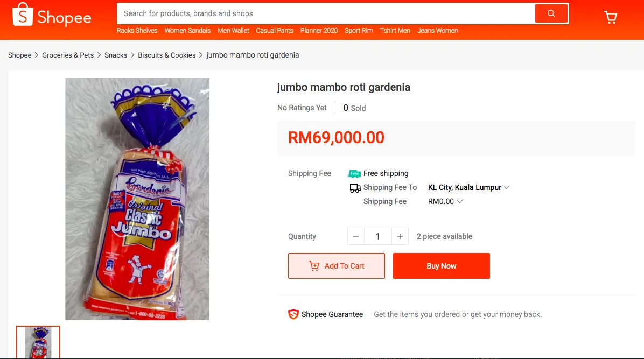The height and width of the screenshot is (359, 644).
Task: Click the Shopee Guarantee shield icon
Action: click(293, 314)
